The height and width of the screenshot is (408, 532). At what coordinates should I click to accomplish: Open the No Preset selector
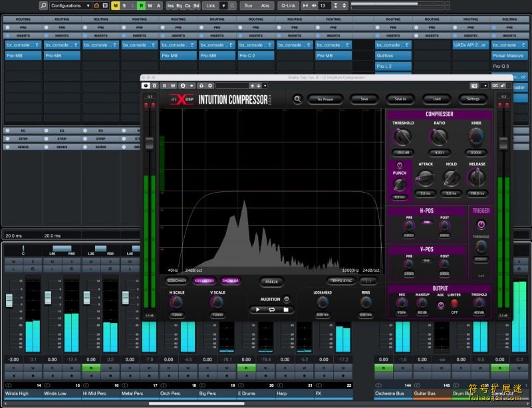(x=325, y=99)
